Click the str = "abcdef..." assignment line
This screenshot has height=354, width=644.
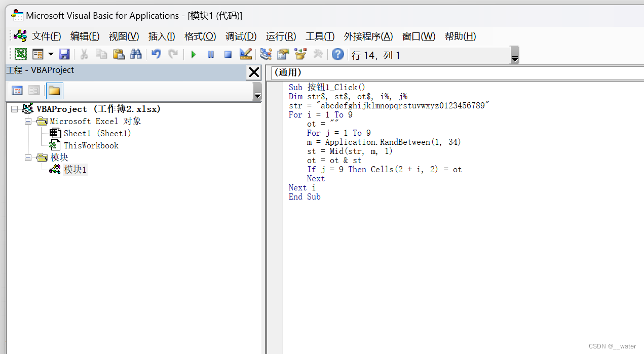point(389,105)
